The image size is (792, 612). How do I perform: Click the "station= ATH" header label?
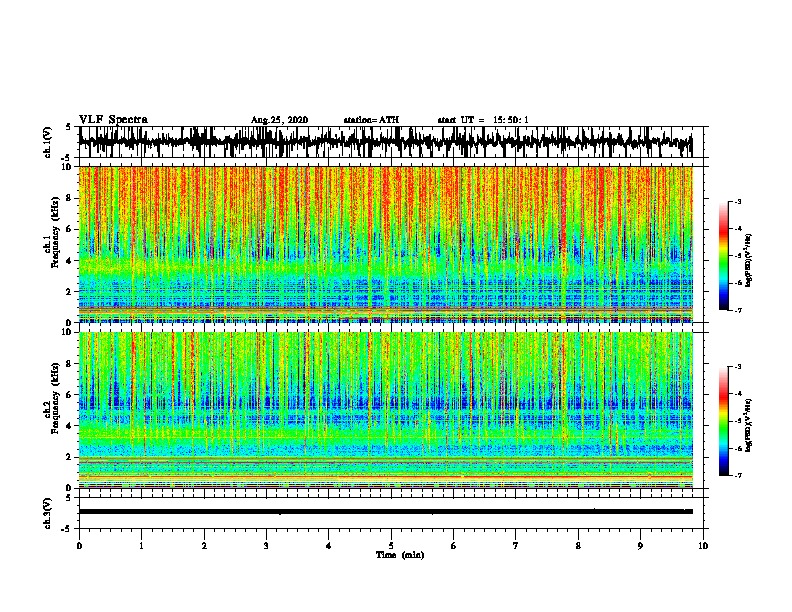[x=371, y=120]
